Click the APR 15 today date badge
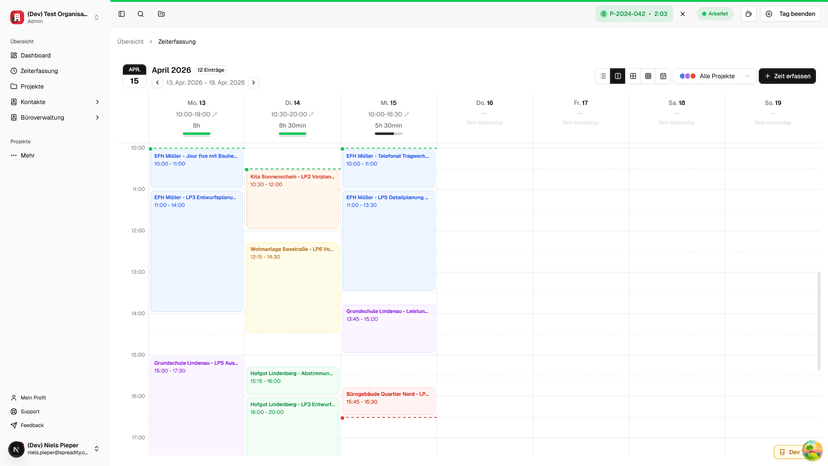Image resolution: width=828 pixels, height=466 pixels. coord(134,76)
